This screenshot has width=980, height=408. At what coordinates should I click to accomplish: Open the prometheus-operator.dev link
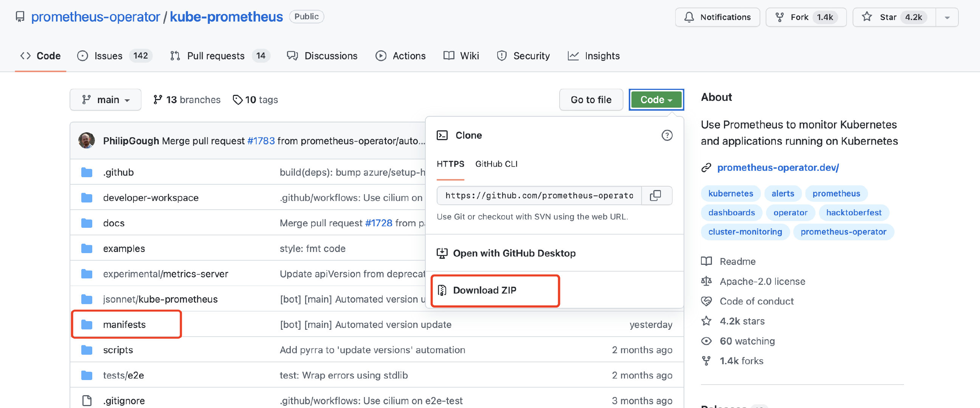[778, 167]
